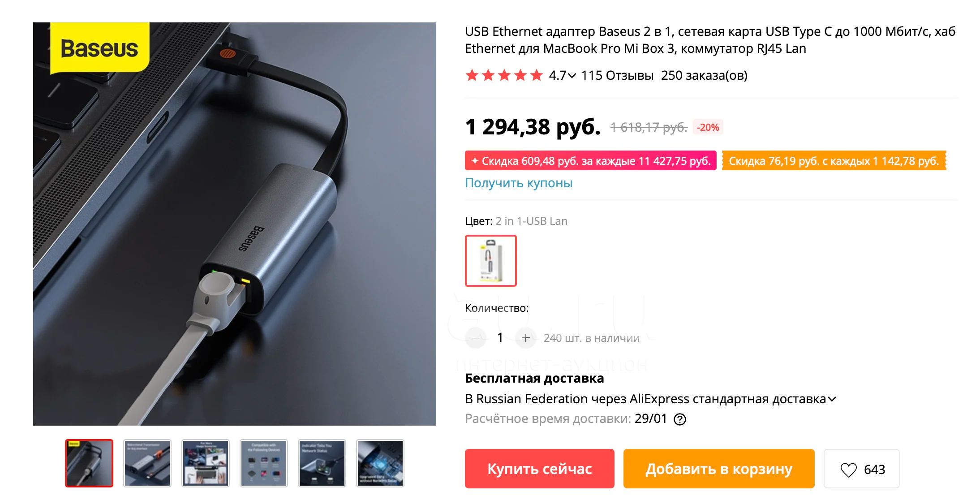Select the fourth compatible devices thumbnail

pyautogui.click(x=264, y=463)
